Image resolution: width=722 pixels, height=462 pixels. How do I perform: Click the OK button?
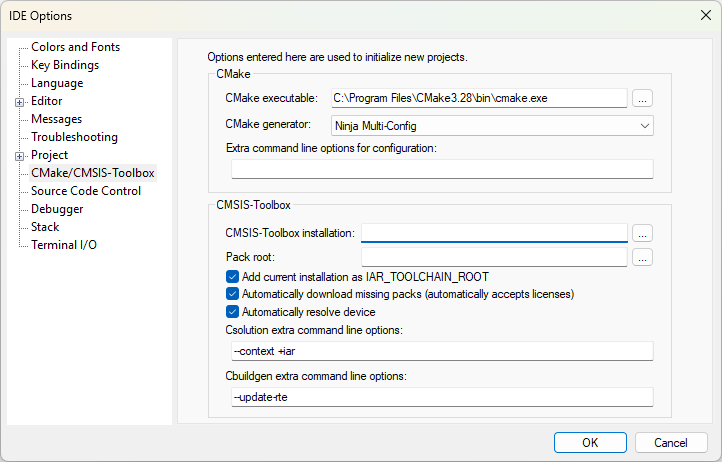pyautogui.click(x=590, y=442)
